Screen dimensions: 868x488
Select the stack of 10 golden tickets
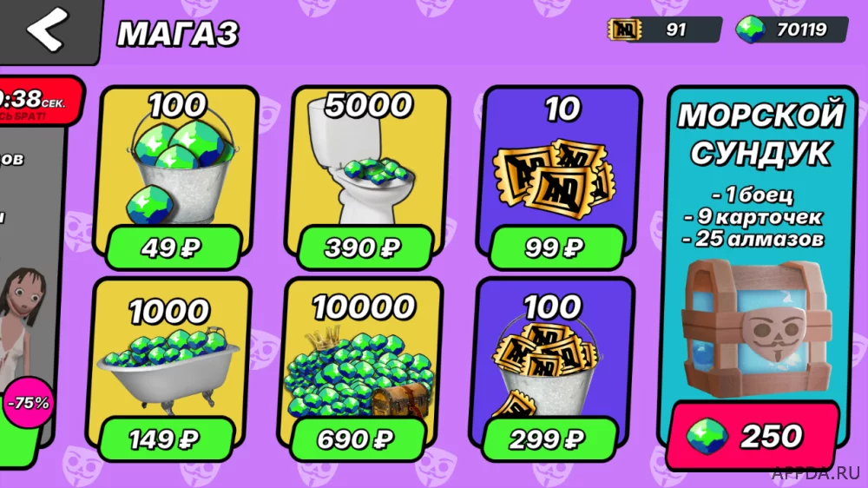click(554, 177)
